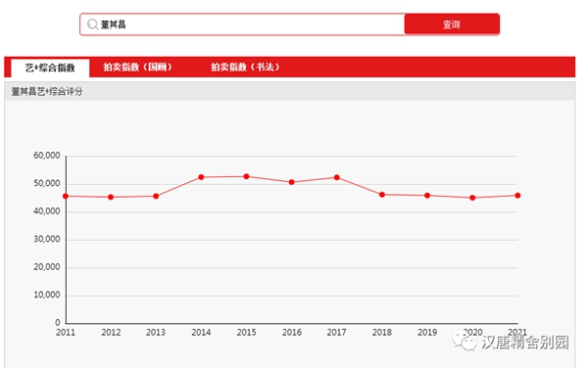Select the 2017 data point on chart
Screen dimensions: 588x368
(337, 177)
